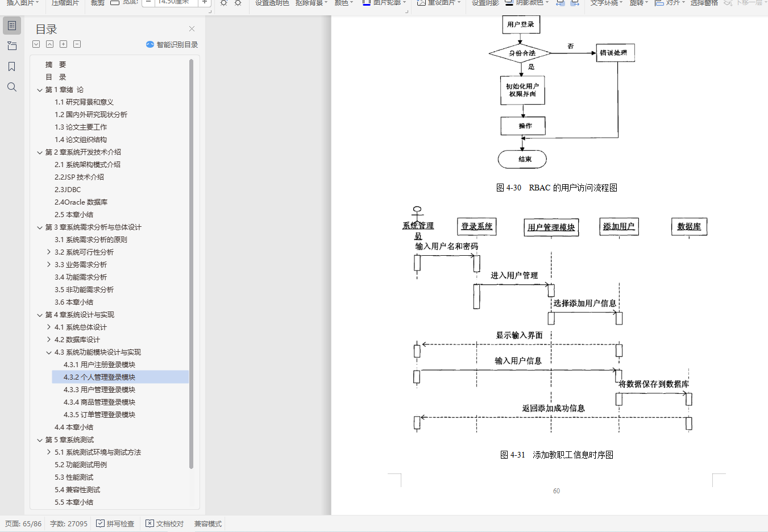Viewport: 768px width, 532px height.
Task: Go to 5.2 功能测试用例
Action: (81, 465)
